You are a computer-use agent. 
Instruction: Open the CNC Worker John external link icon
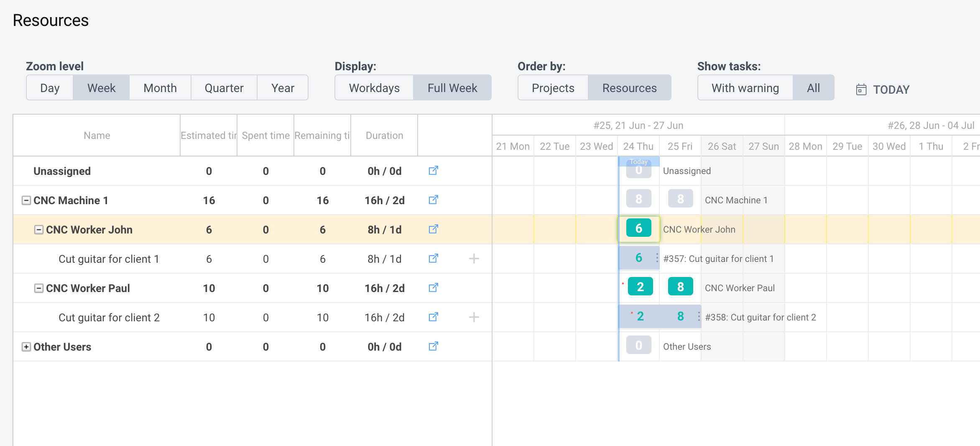click(x=433, y=229)
